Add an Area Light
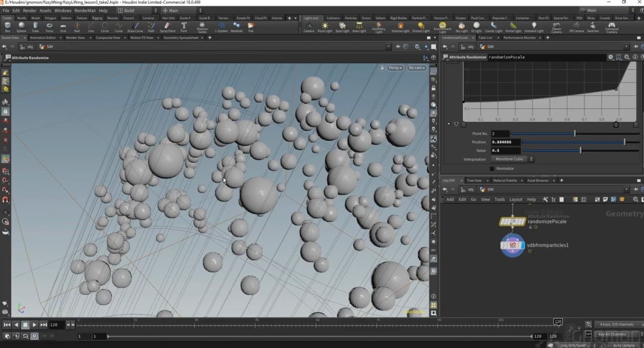Viewport: 644px width, 348px height. point(359,27)
